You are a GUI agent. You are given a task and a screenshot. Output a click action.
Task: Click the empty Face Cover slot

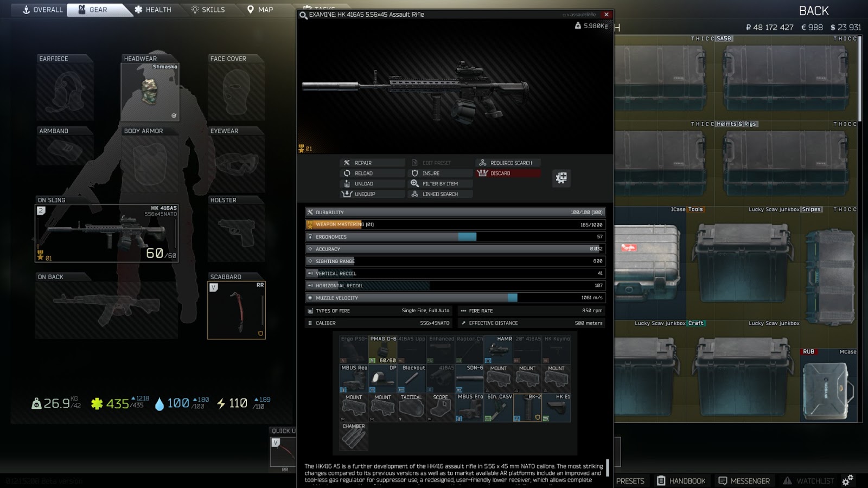pyautogui.click(x=237, y=92)
